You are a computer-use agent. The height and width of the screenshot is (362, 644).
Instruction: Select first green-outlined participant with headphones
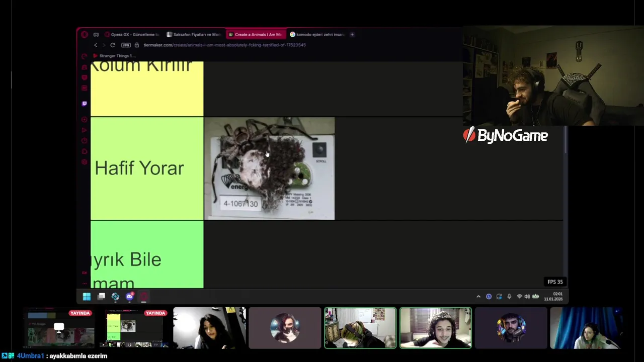[x=360, y=328]
